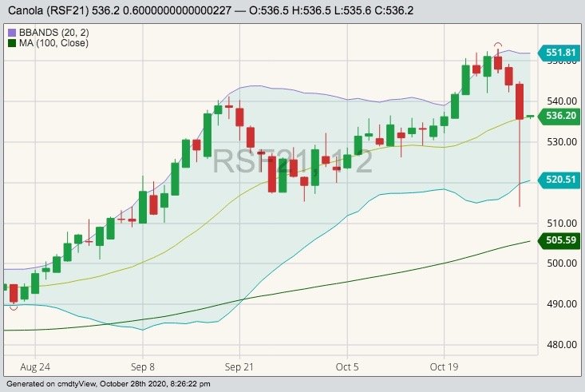Click the 490.00 price axis label
The image size is (585, 392).
[x=562, y=304]
